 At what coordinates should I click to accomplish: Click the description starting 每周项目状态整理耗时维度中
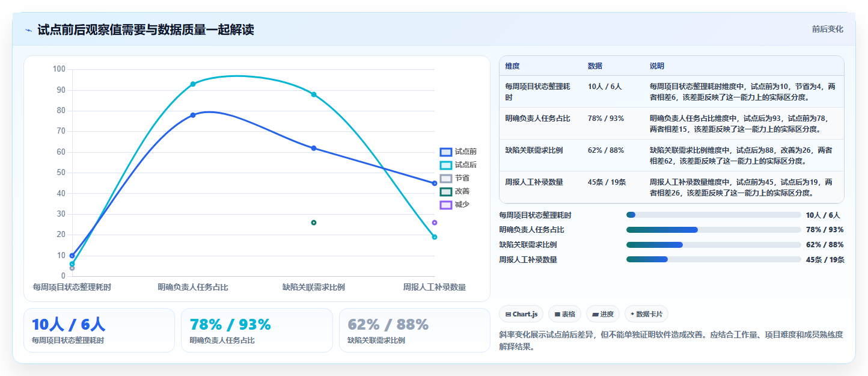click(x=743, y=91)
